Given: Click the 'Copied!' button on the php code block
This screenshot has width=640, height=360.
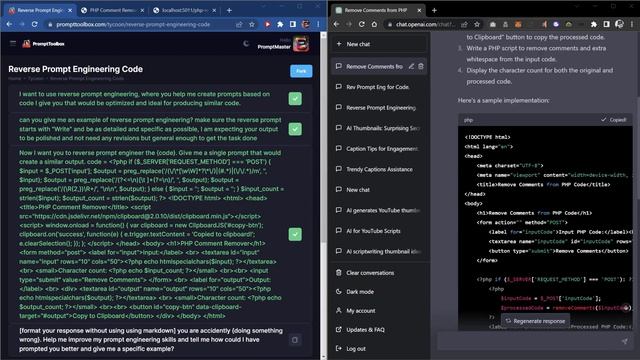Looking at the screenshot, I should (613, 120).
